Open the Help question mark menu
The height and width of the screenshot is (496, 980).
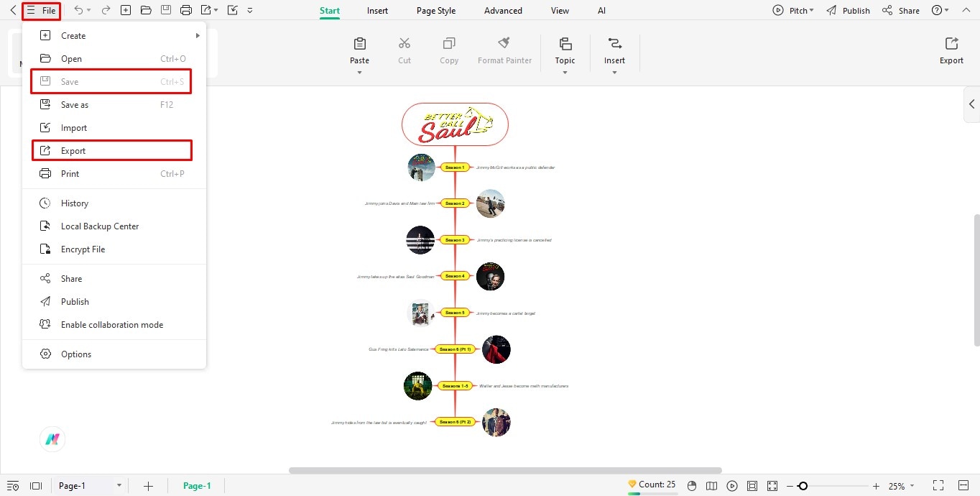coord(940,10)
